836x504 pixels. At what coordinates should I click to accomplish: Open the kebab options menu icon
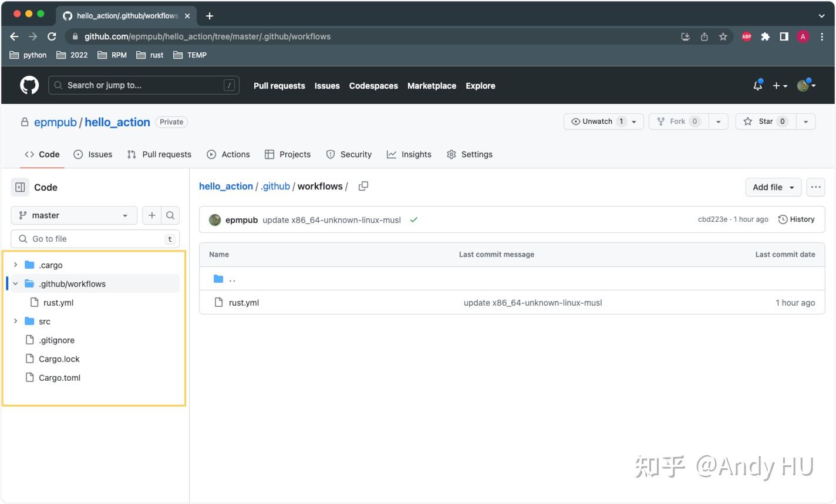815,187
